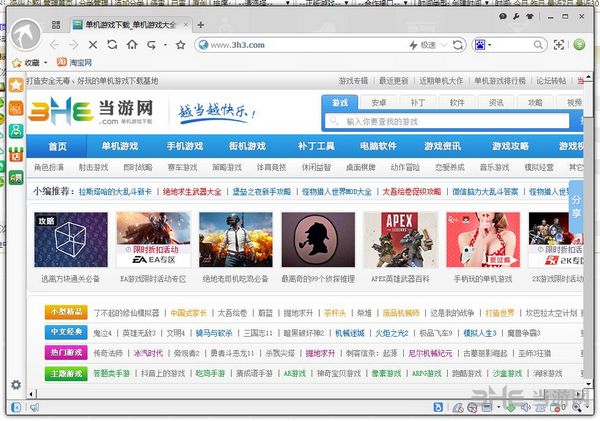Open the 淘宝网 bookmark link
Screen dimensions: 600x421
tap(74, 62)
